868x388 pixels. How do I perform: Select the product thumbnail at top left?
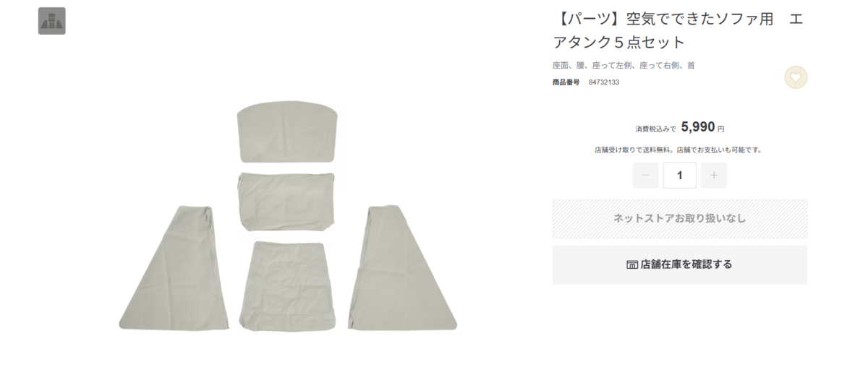[52, 21]
